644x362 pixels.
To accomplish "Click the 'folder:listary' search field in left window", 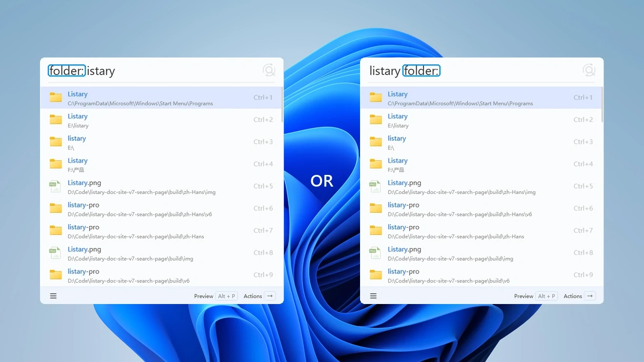I will pyautogui.click(x=154, y=71).
